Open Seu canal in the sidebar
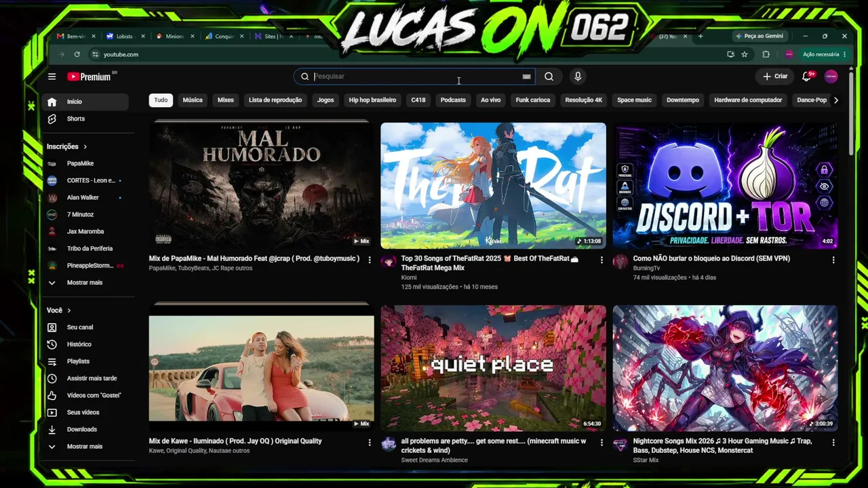Image resolution: width=868 pixels, height=488 pixels. (86, 327)
